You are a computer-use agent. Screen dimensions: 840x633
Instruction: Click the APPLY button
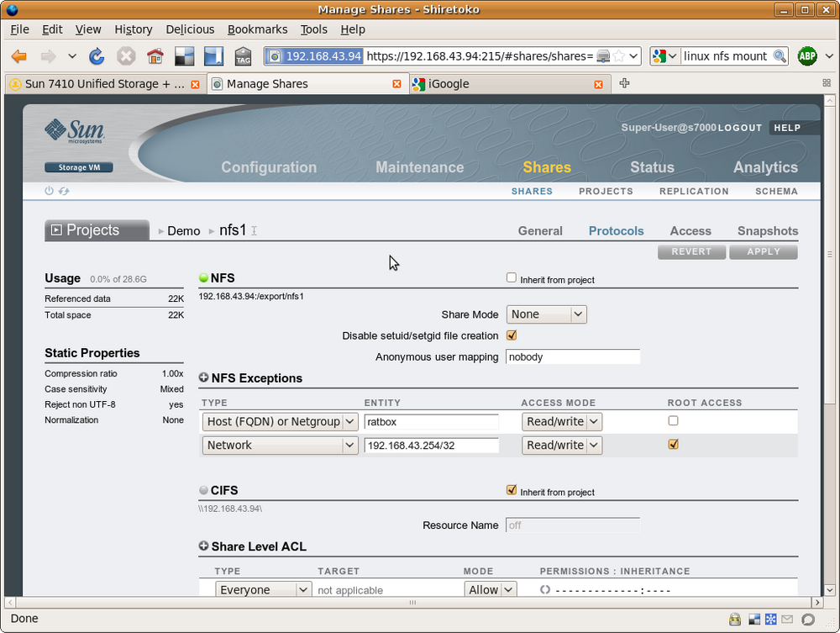click(x=764, y=252)
